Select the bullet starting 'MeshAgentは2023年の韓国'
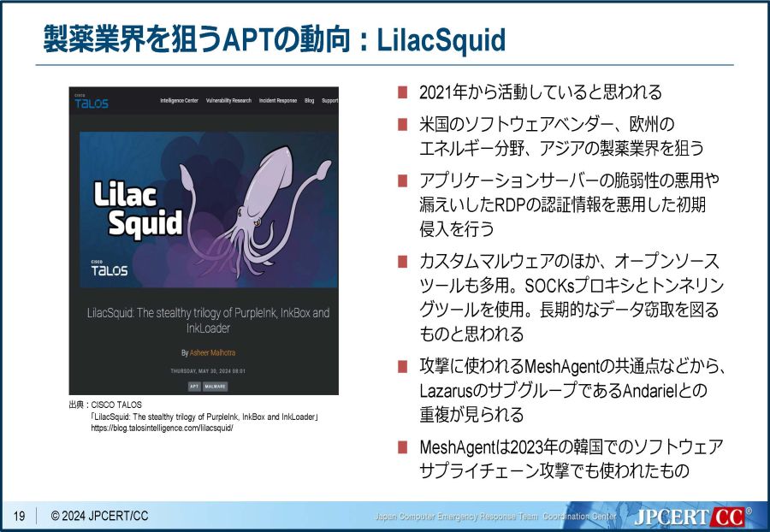This screenshot has height=532, width=770. coord(572,459)
